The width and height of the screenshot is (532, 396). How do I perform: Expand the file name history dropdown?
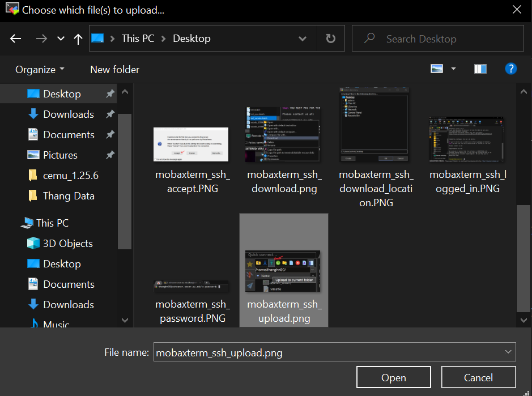508,352
